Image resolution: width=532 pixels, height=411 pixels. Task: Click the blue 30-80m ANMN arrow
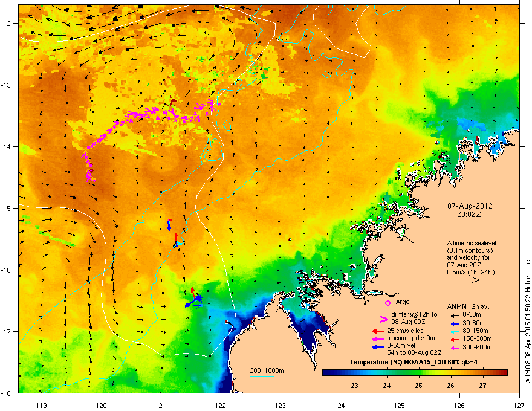tap(454, 323)
